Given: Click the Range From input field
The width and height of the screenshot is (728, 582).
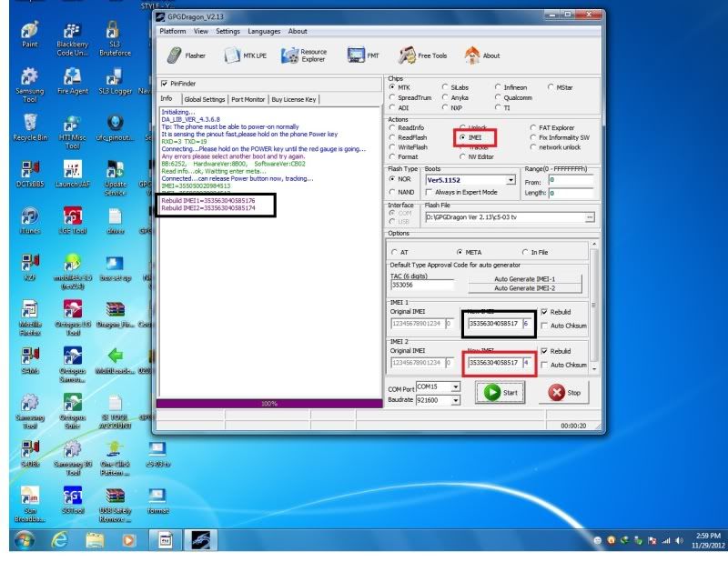Looking at the screenshot, I should point(571,180).
